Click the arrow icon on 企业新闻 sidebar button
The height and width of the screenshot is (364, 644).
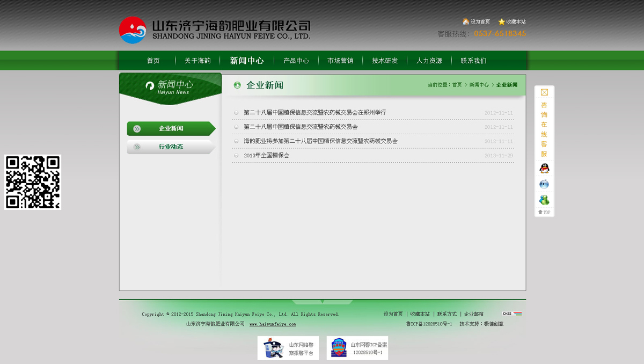point(137,129)
